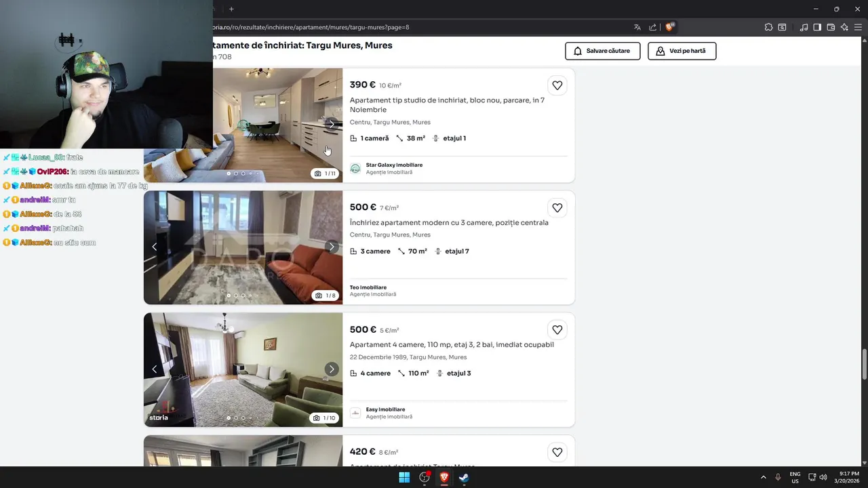Show previous photo of 3 camere listing
This screenshot has width=868, height=488.
(x=155, y=247)
